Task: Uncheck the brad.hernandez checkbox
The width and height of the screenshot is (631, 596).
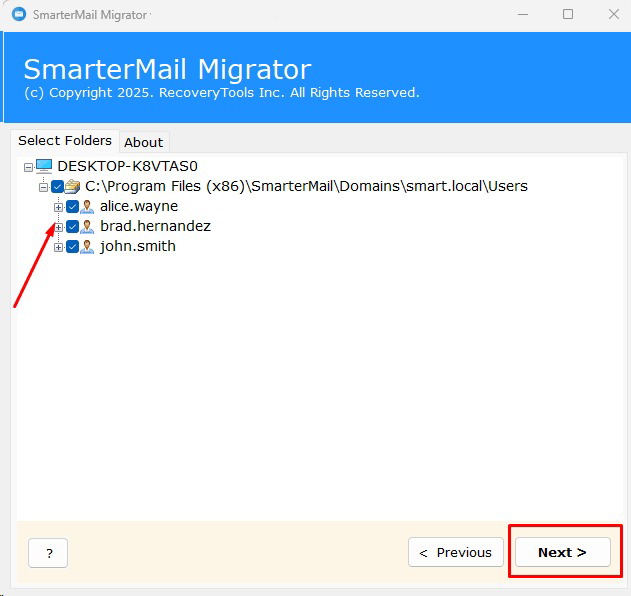Action: pyautogui.click(x=72, y=227)
